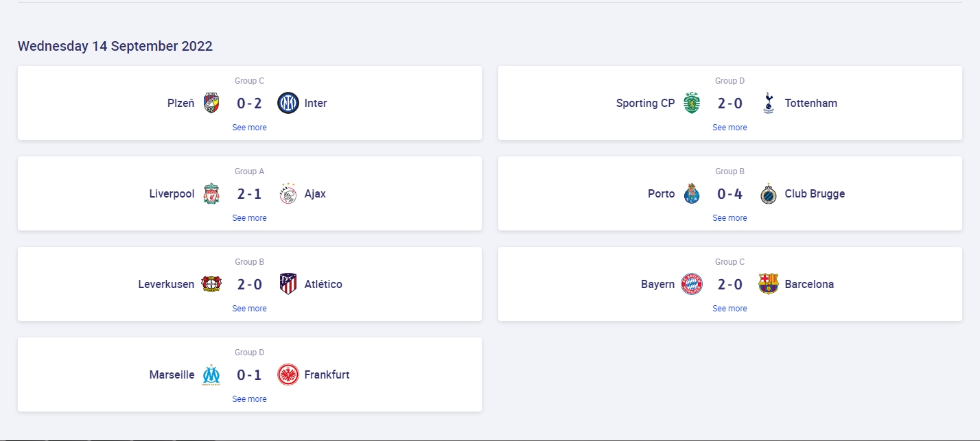The height and width of the screenshot is (441, 980).
Task: Open See more for Liverpool vs Ajax
Action: [x=249, y=218]
